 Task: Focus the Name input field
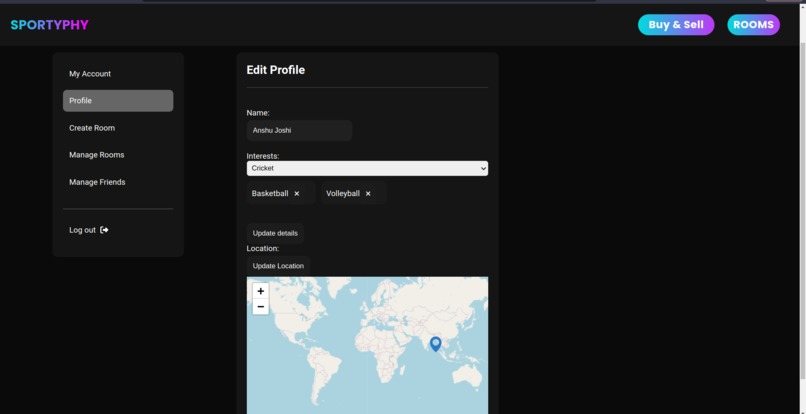click(299, 131)
